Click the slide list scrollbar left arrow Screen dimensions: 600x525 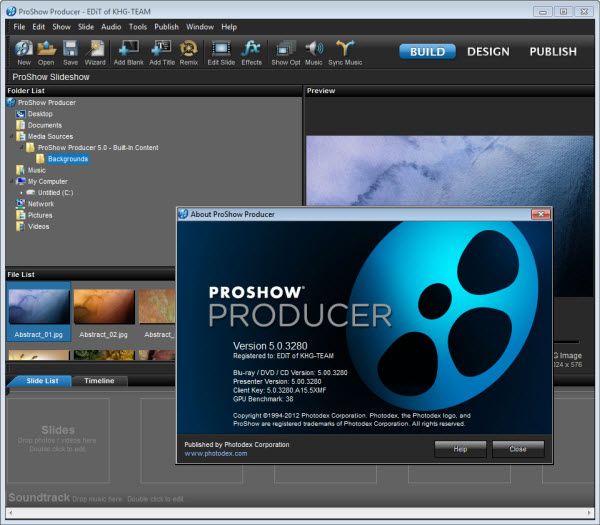10,513
